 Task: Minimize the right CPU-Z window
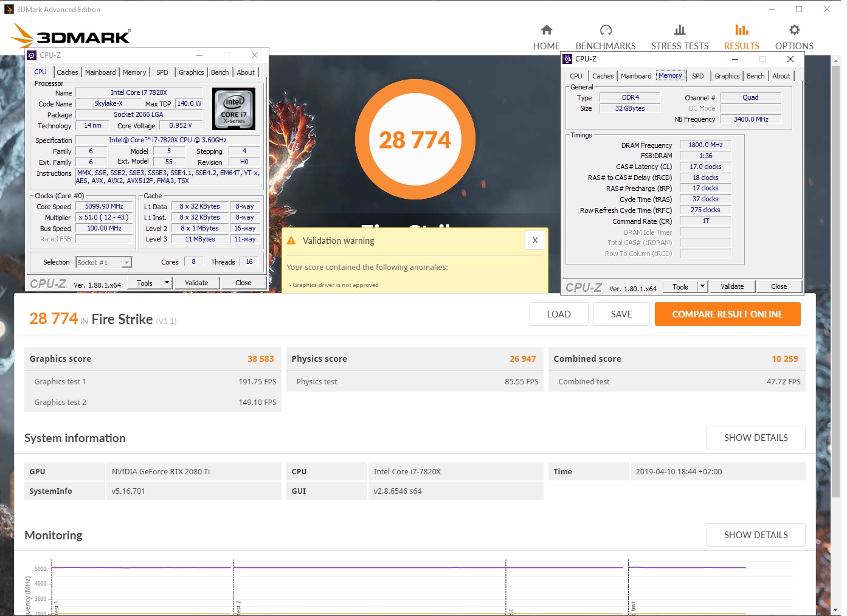pos(735,59)
